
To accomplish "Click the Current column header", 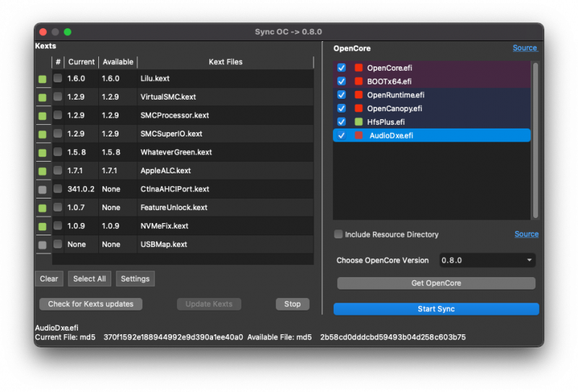I will pos(82,62).
